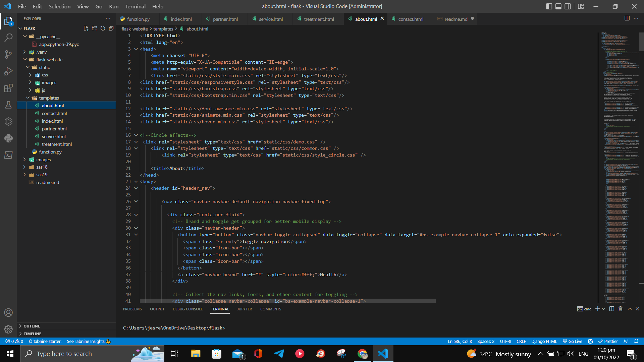
Task: Click inside the terminal input area
Action: [268, 328]
